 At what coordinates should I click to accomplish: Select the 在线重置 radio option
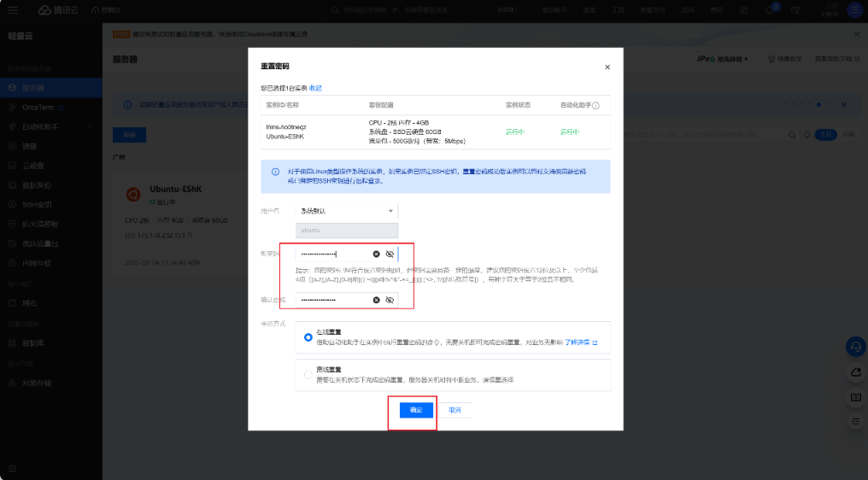coord(308,337)
